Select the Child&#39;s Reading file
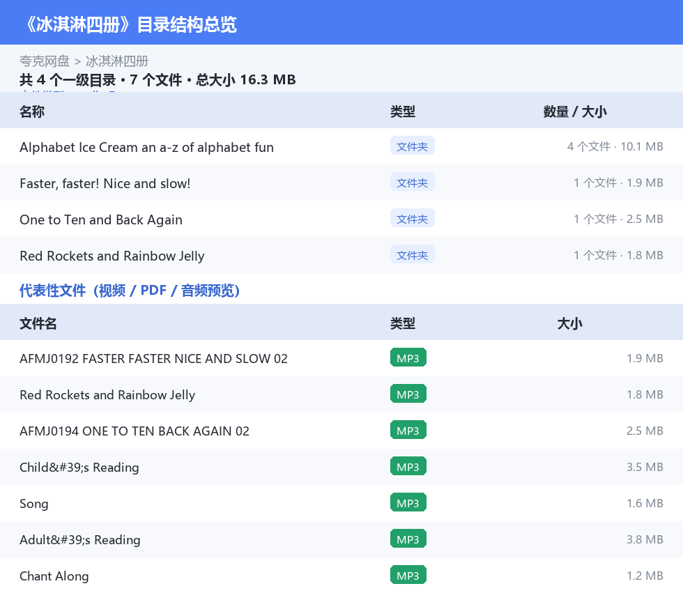This screenshot has width=683, height=616. coord(341,467)
